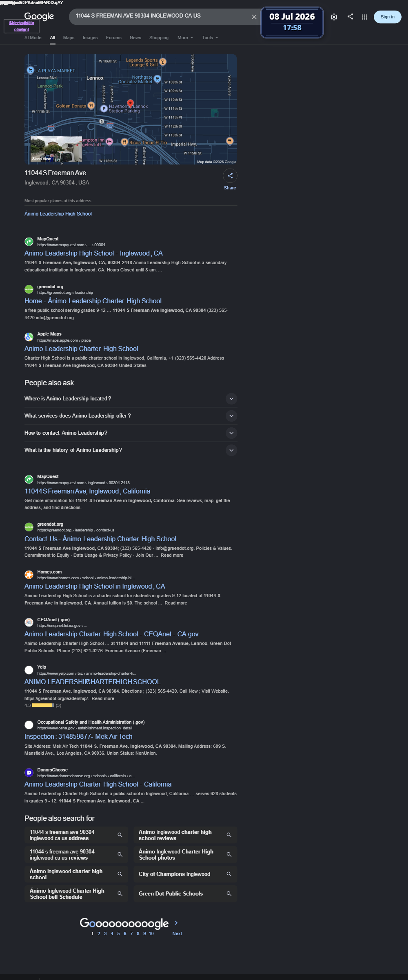The image size is (413, 980).
Task: Click the Google apps grid icon
Action: [x=364, y=17]
